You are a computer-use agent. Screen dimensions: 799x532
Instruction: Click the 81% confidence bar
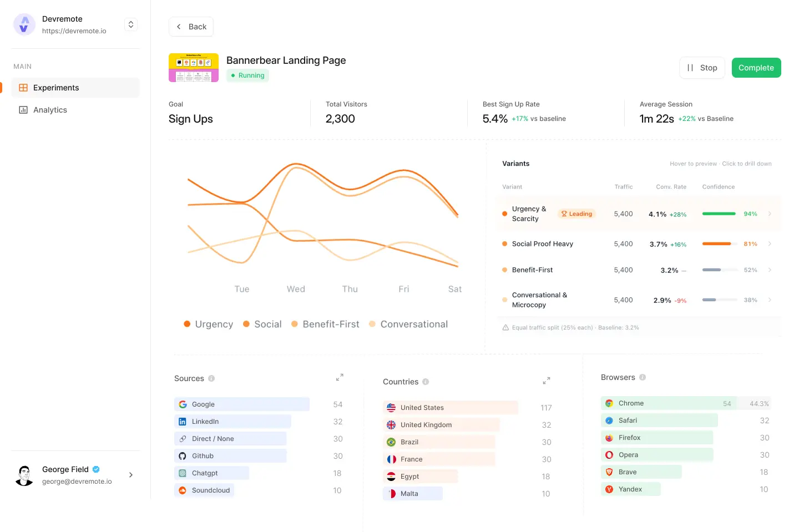tap(719, 244)
